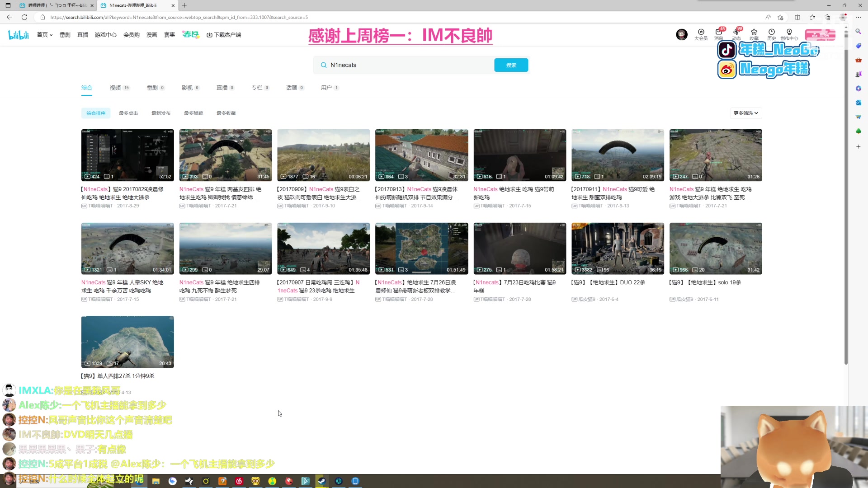
Task: Open the 漫画 header navigation link
Action: 152,35
